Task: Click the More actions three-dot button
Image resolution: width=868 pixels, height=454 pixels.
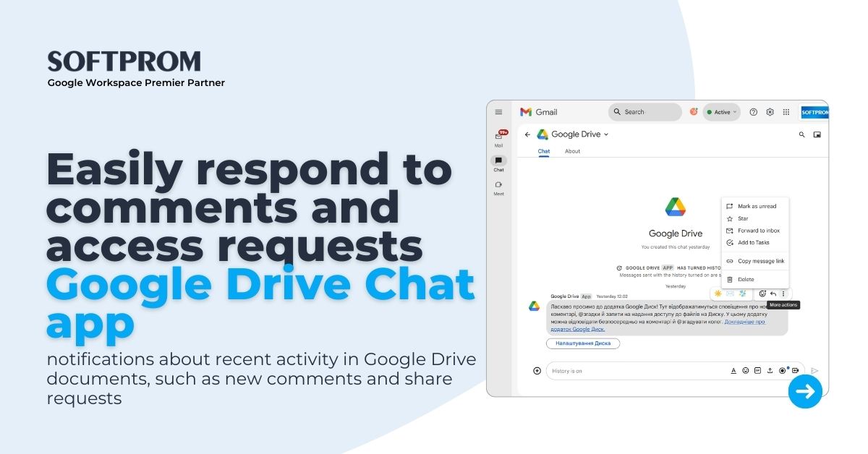Action: click(x=783, y=294)
